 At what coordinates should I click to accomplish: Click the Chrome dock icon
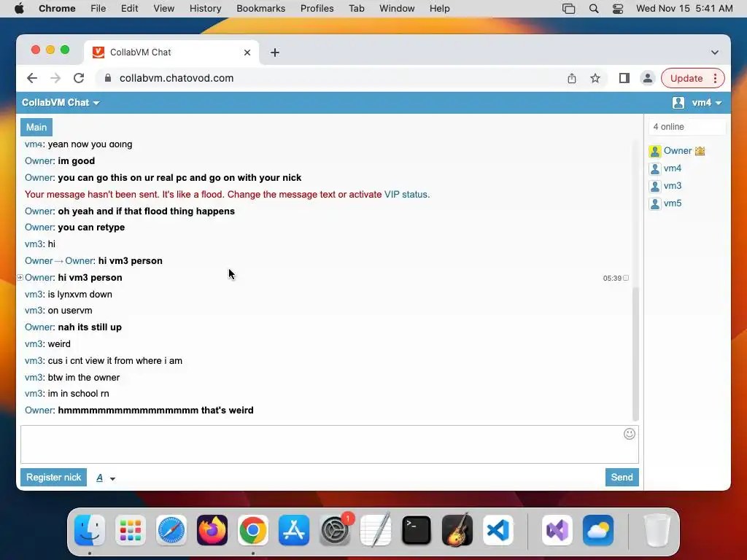[x=253, y=530]
